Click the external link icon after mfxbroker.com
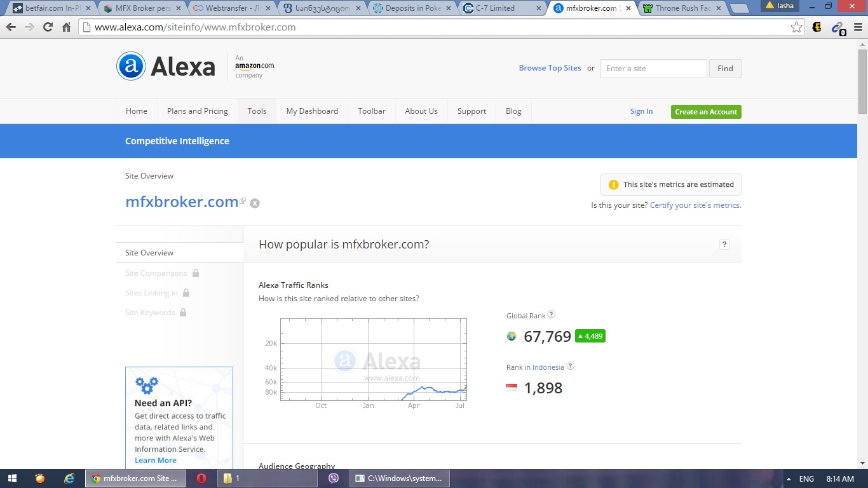The width and height of the screenshot is (868, 488). coord(243,201)
